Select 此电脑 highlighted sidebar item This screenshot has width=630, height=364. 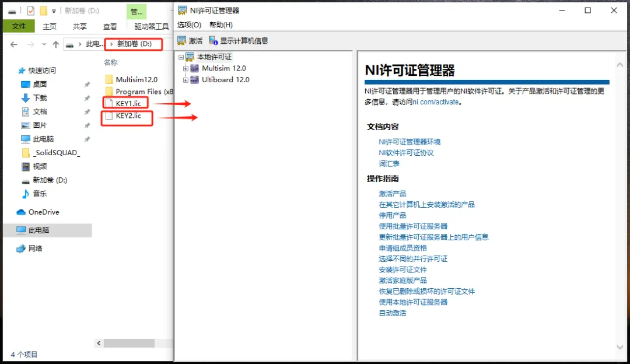[x=47, y=230]
